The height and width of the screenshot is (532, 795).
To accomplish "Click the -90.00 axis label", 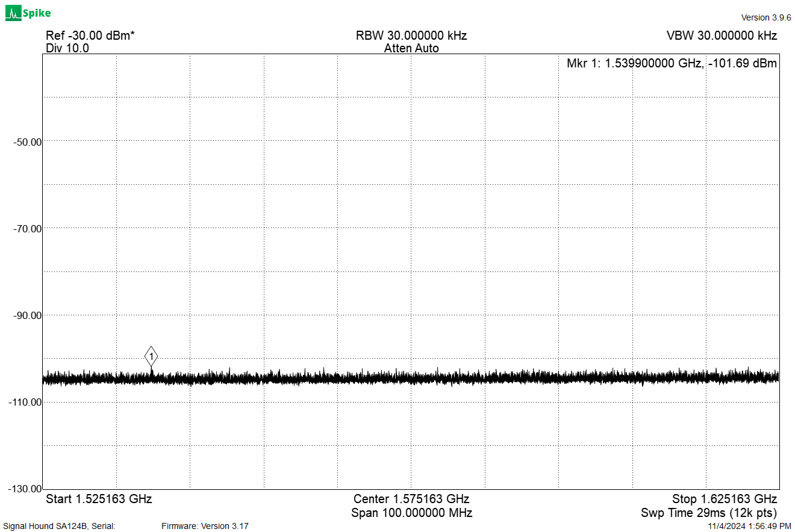I will 28,315.
